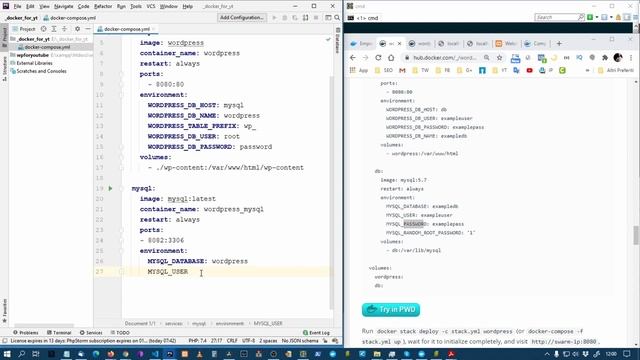Open Project panel settings gear
The image size is (640, 360).
78,29
